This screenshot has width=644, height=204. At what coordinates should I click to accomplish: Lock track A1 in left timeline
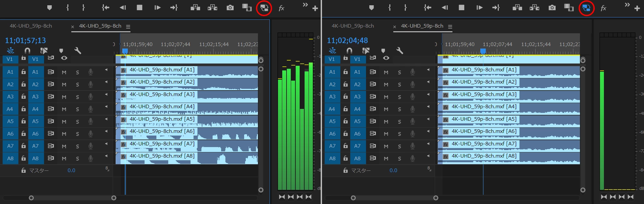[x=23, y=72]
